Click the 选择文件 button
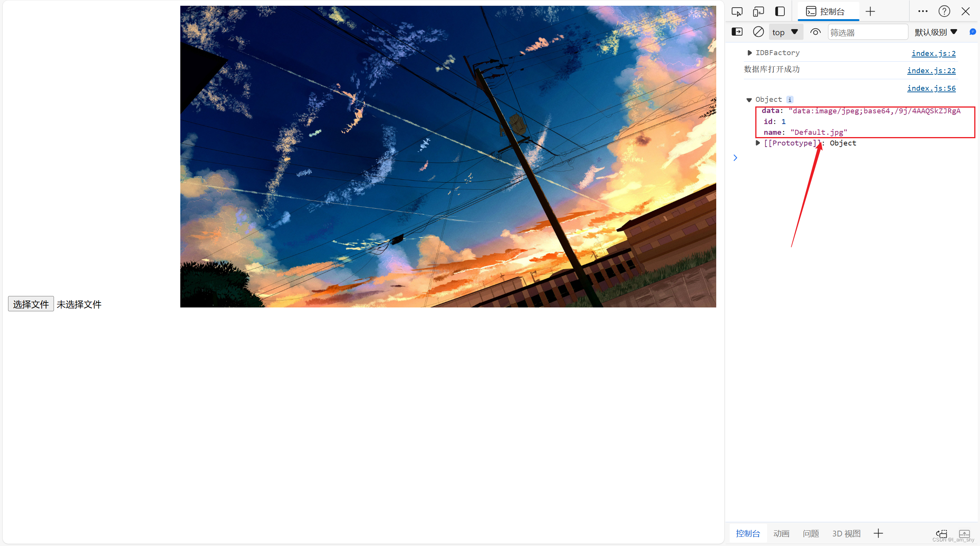980x546 pixels. [x=31, y=304]
